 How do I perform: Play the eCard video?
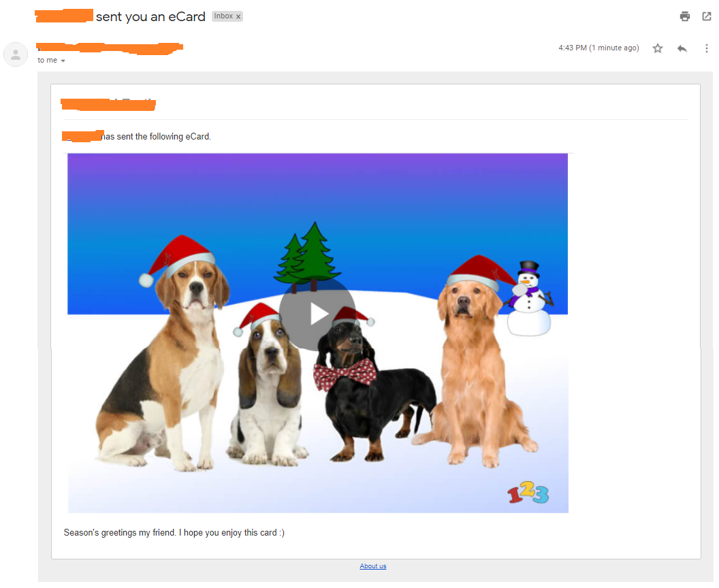tap(317, 314)
